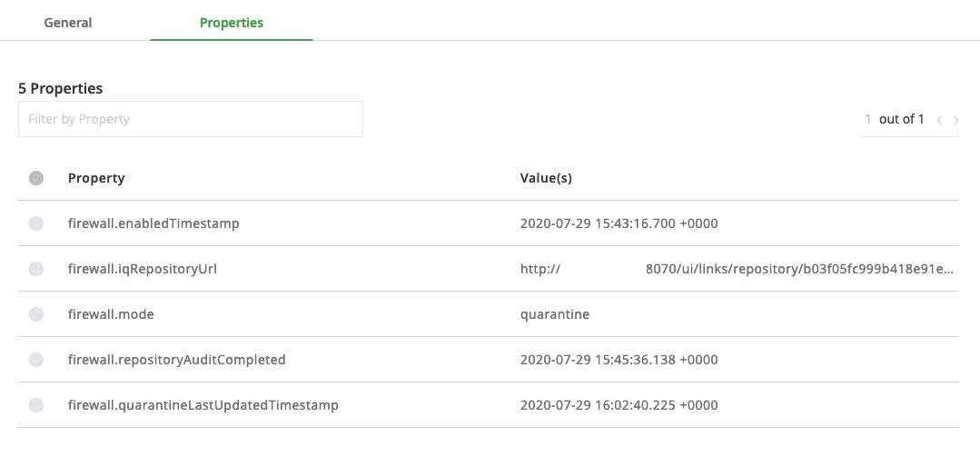Select all properties header checkbox
980x456 pixels.
tap(36, 178)
